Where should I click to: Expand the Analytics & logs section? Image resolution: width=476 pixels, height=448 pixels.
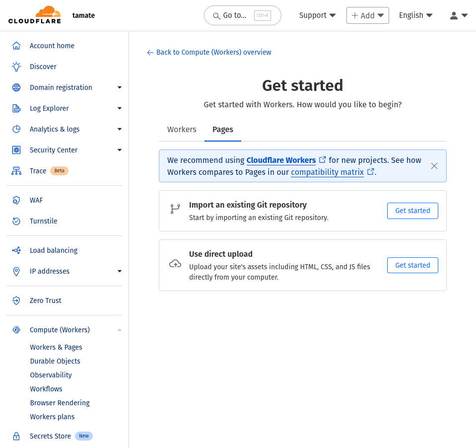coord(119,129)
